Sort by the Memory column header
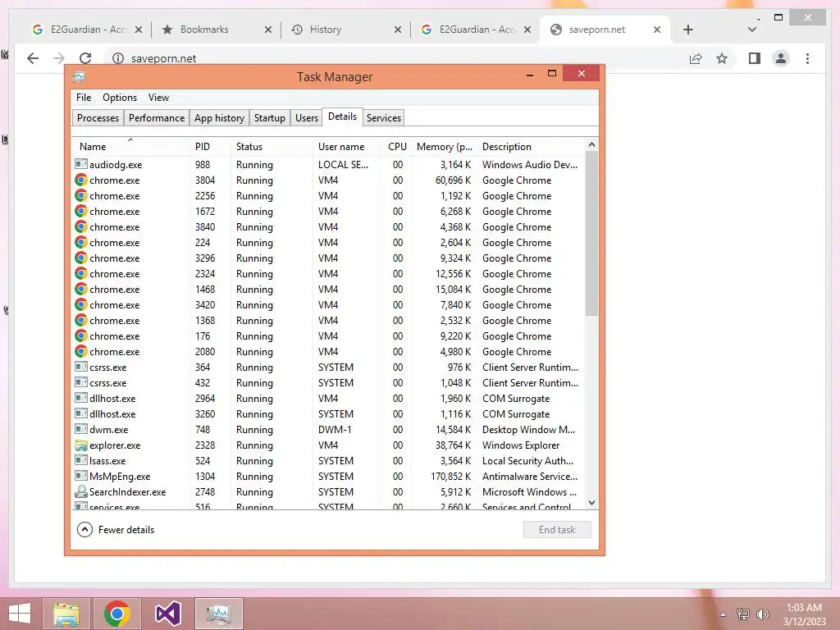 click(x=444, y=146)
